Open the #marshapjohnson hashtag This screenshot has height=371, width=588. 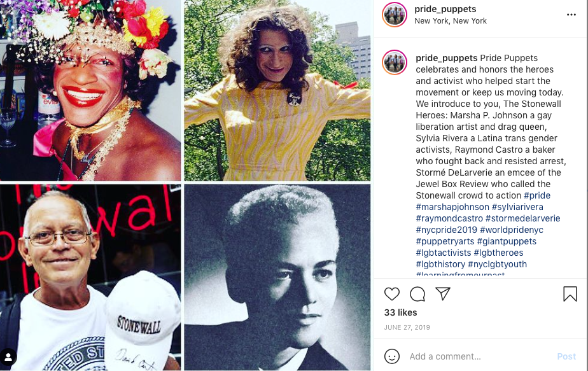point(452,207)
